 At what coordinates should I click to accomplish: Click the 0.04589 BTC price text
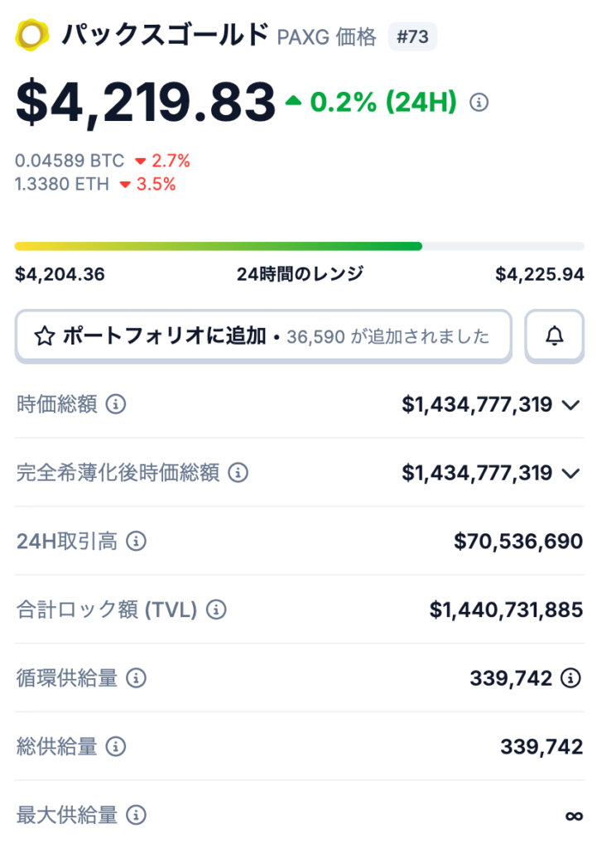point(70,161)
